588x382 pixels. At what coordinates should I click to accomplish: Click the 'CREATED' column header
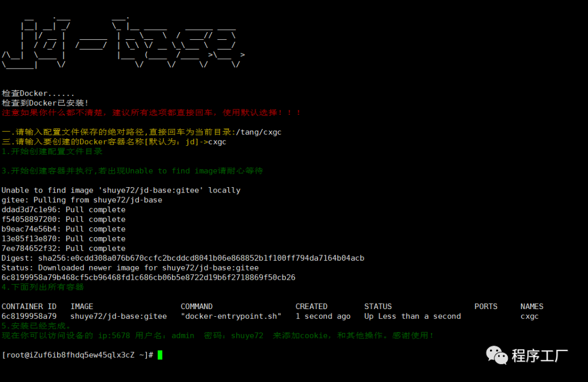(x=311, y=307)
